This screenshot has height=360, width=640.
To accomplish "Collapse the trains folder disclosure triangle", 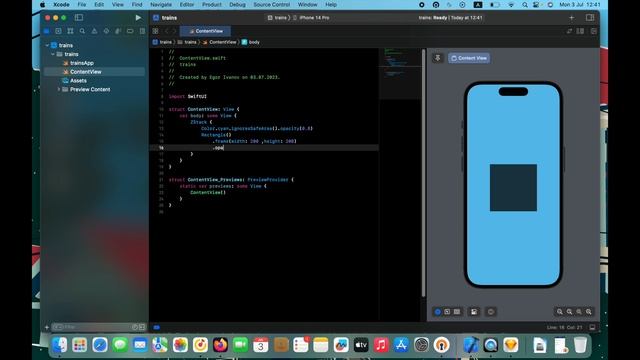I will click(x=53, y=54).
